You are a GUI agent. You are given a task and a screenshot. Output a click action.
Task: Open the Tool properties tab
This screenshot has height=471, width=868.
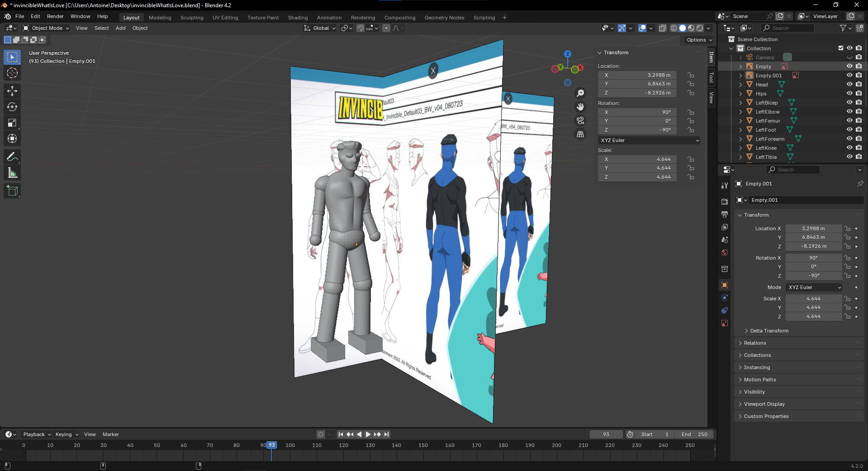(x=725, y=185)
